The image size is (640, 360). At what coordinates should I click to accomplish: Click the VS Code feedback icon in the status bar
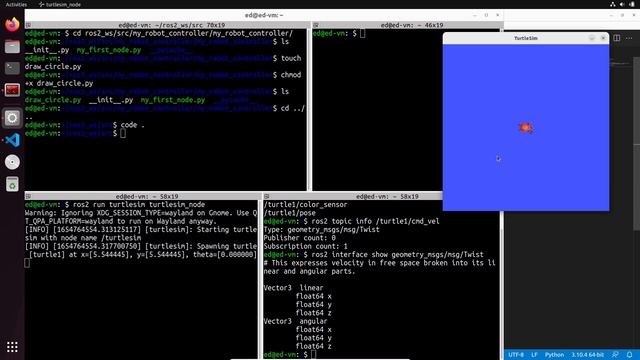point(616,355)
